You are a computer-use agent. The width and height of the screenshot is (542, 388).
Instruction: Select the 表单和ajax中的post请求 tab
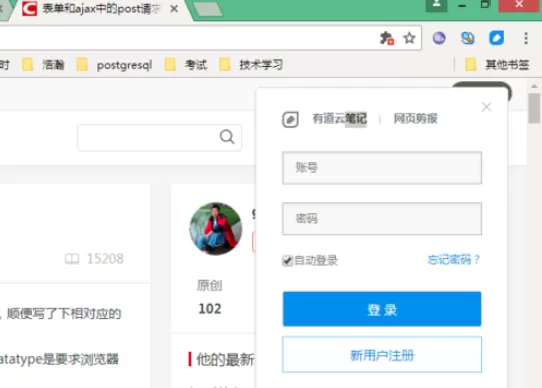100,9
